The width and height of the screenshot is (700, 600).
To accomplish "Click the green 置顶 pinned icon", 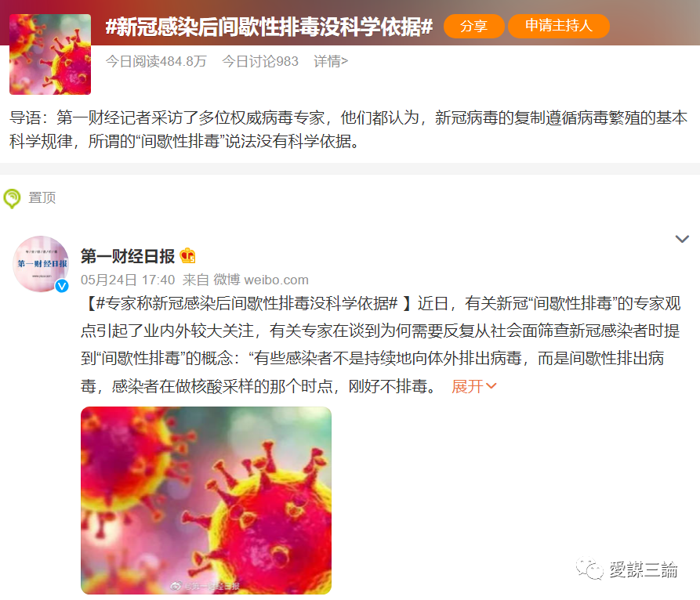I will click(12, 198).
